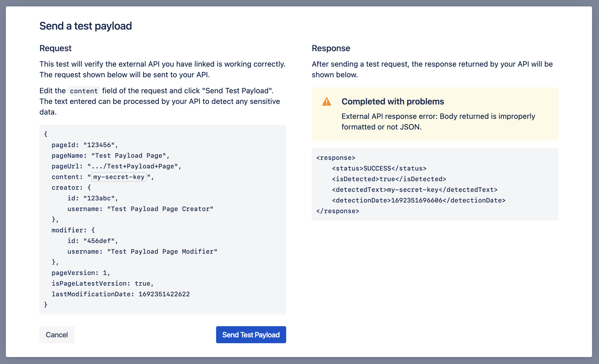599x364 pixels.
Task: Click the Response section heading
Action: (x=331, y=48)
